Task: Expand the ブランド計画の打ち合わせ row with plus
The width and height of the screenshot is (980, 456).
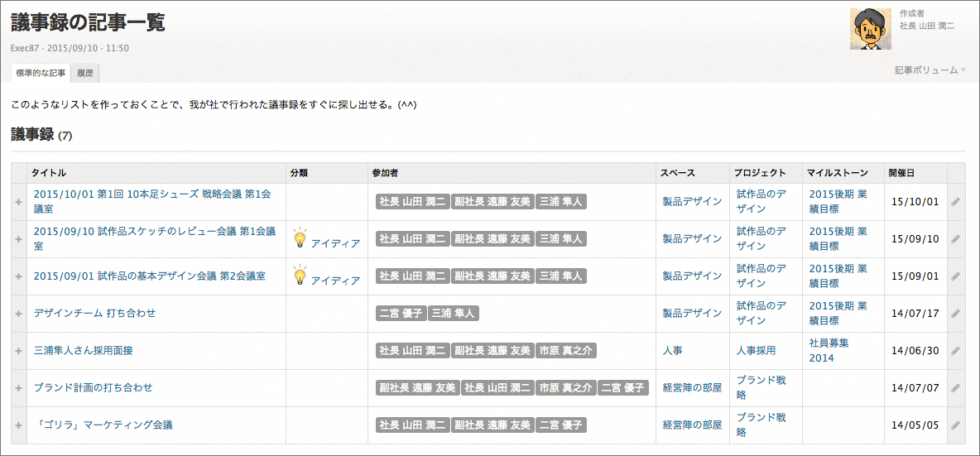Action: pyautogui.click(x=19, y=388)
